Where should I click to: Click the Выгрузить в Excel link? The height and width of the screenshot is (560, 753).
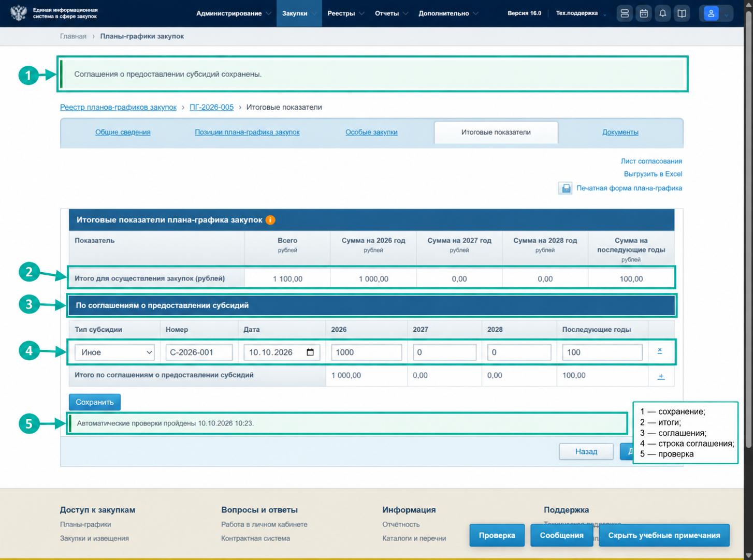653,174
